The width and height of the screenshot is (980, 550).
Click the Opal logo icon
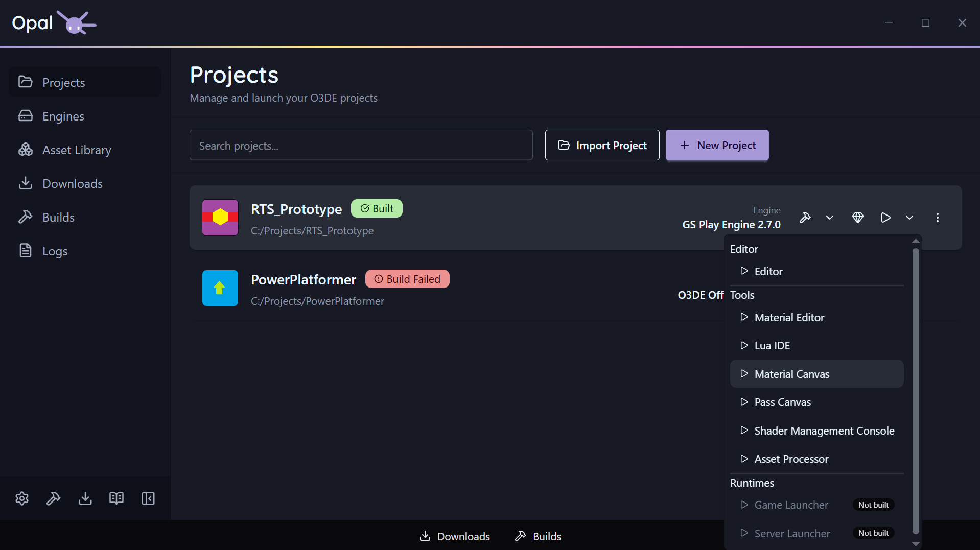[76, 22]
